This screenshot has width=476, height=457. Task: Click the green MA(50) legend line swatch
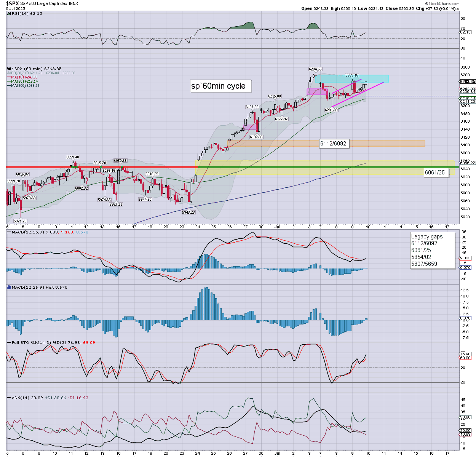(9, 81)
